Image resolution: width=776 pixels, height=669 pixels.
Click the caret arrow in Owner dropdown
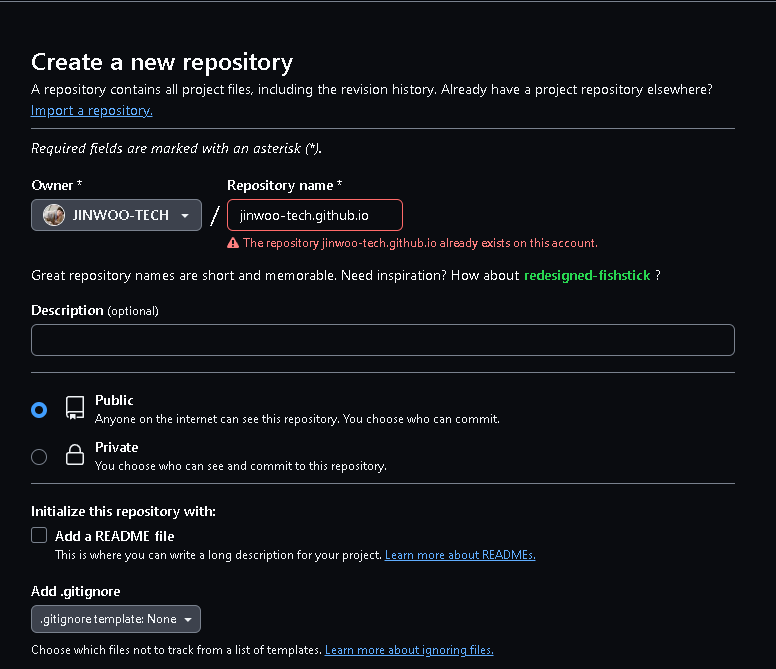pyautogui.click(x=185, y=216)
